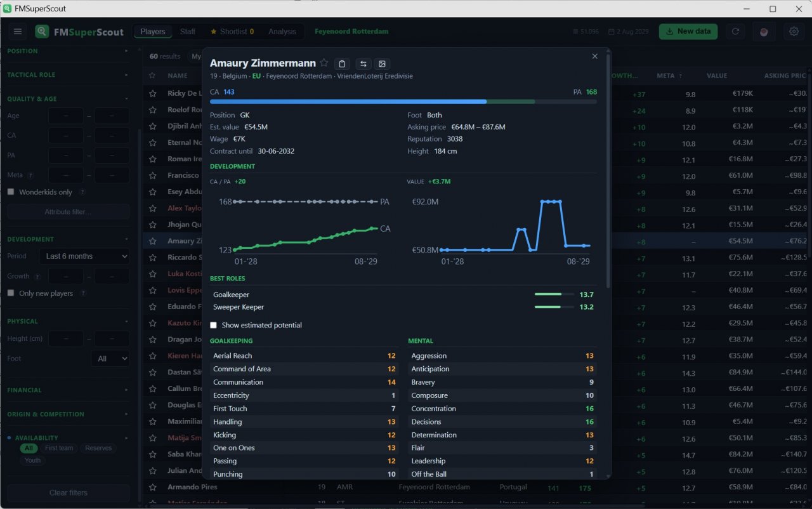812x509 pixels.
Task: Click the coffee cup donate icon
Action: point(764,32)
